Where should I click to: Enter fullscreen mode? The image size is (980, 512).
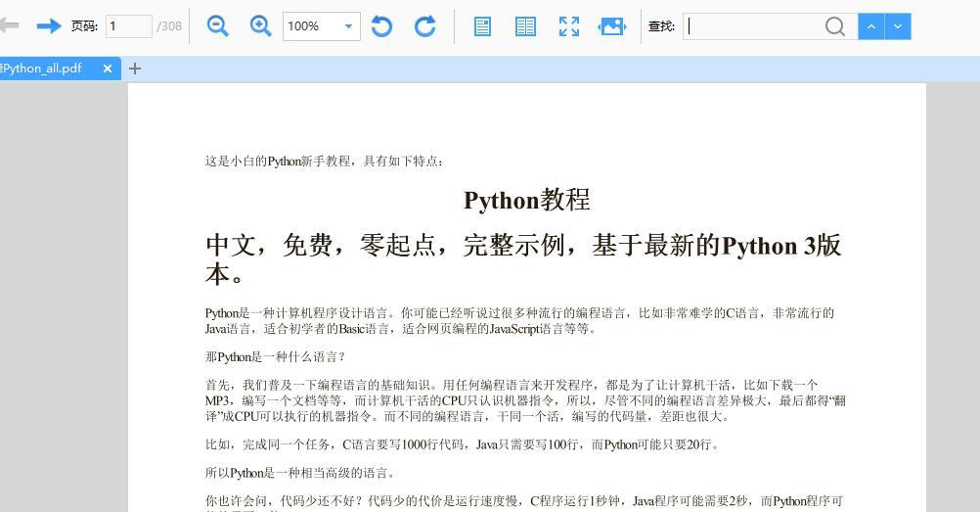point(568,26)
